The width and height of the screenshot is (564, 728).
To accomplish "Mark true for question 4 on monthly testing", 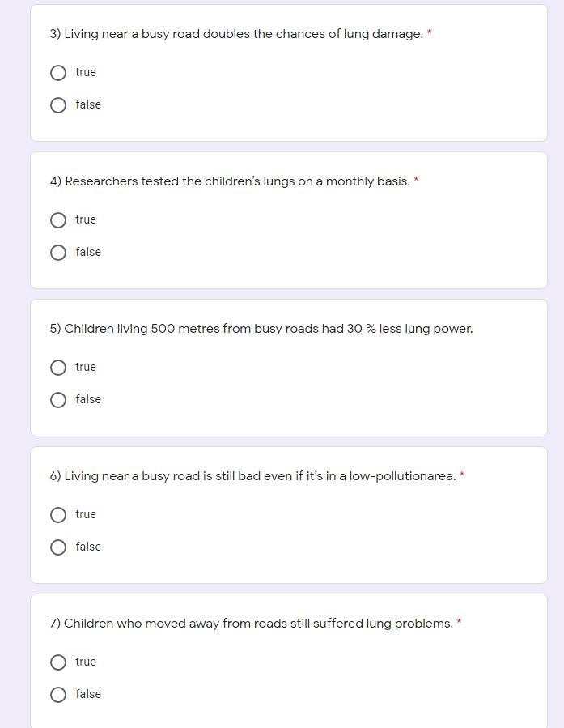I will 58,220.
